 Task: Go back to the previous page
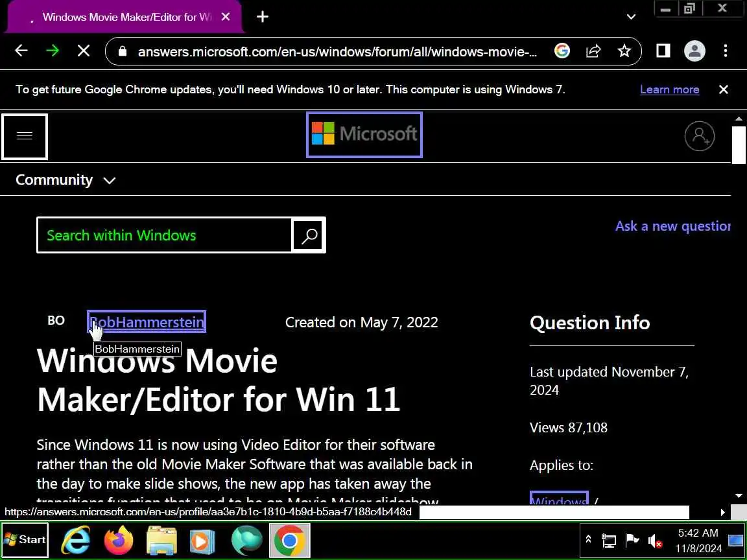[x=21, y=51]
